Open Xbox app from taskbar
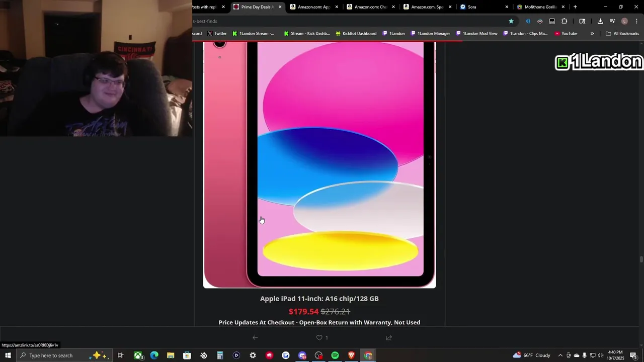644x362 pixels. click(x=138, y=355)
